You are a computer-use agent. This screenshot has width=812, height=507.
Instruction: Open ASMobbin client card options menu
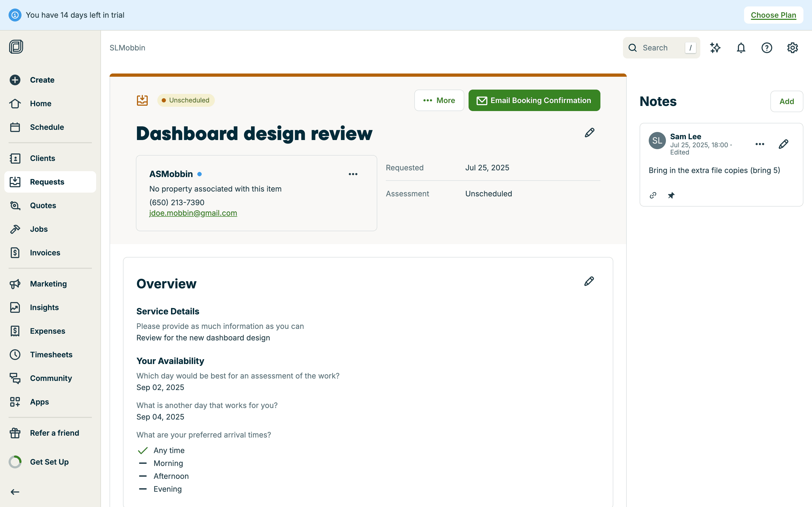pyautogui.click(x=353, y=174)
